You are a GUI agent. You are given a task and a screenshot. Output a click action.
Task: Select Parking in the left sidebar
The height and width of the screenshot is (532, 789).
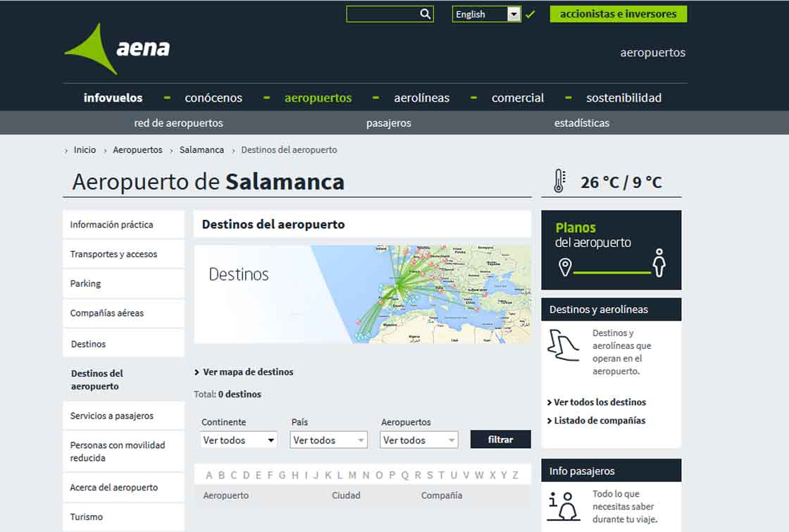pyautogui.click(x=85, y=283)
